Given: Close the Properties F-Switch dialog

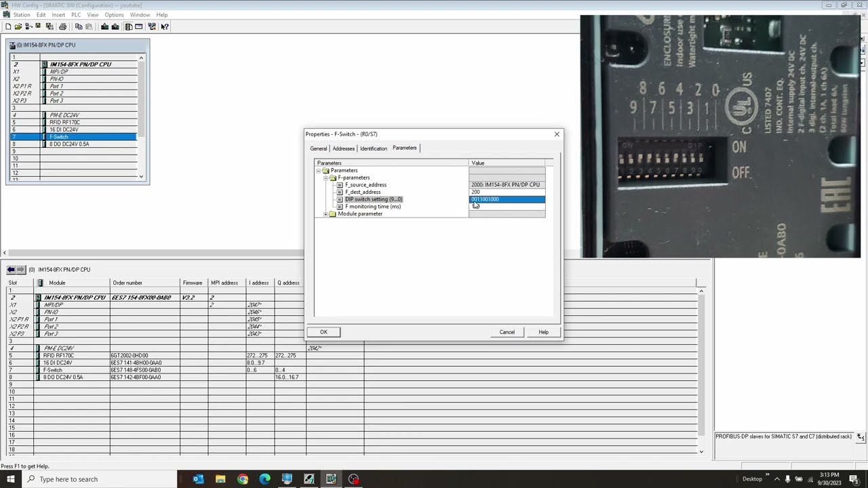Looking at the screenshot, I should (557, 134).
